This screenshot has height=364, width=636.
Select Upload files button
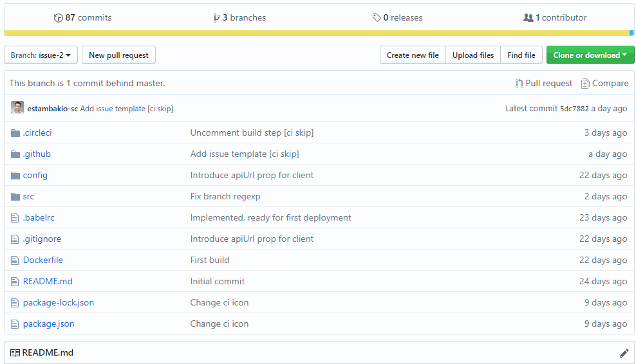(x=473, y=55)
